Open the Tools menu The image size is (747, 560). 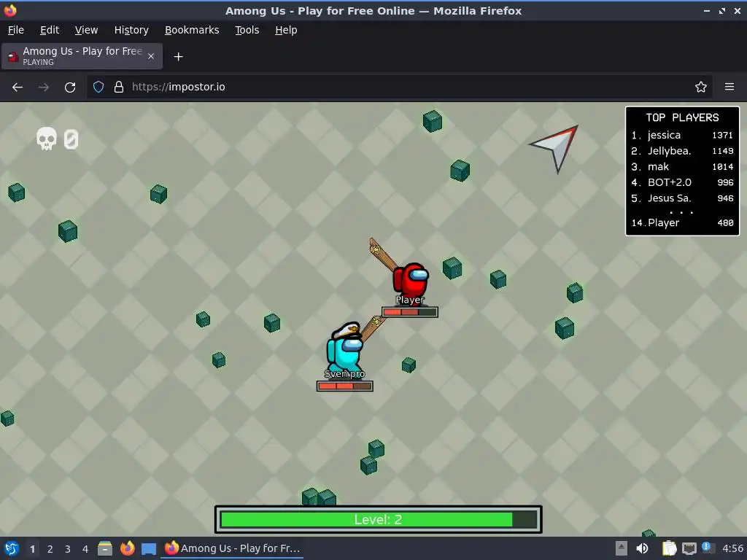(247, 30)
